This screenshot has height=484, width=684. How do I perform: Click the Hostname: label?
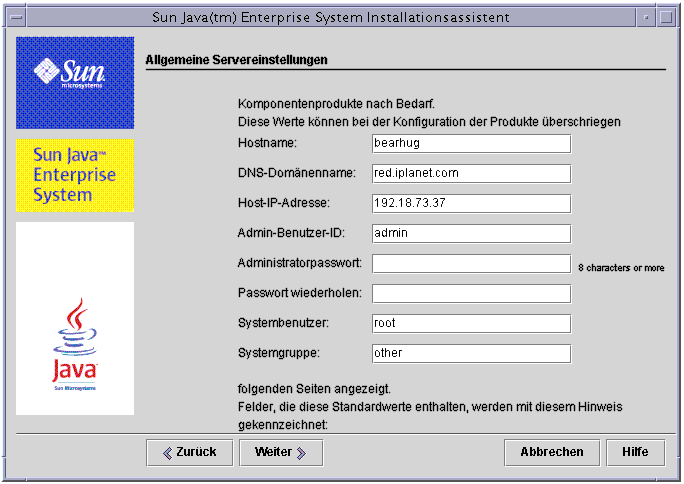coord(267,143)
